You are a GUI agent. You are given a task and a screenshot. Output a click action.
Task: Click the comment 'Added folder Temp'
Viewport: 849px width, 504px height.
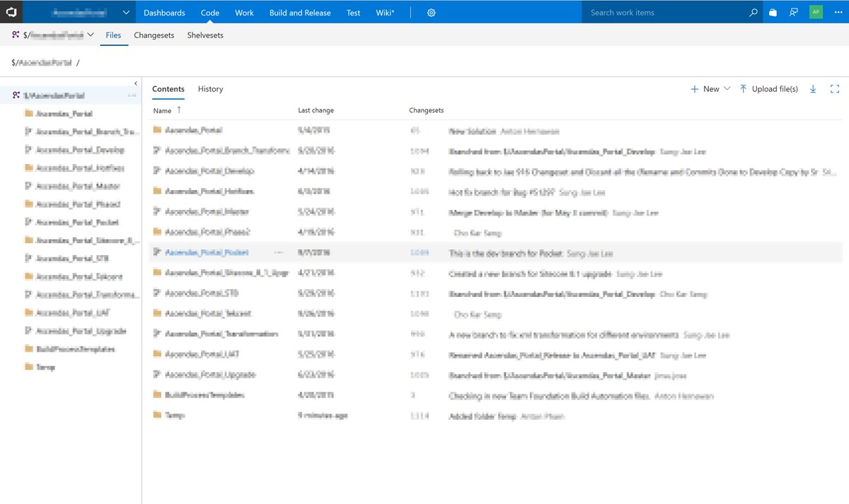[483, 416]
